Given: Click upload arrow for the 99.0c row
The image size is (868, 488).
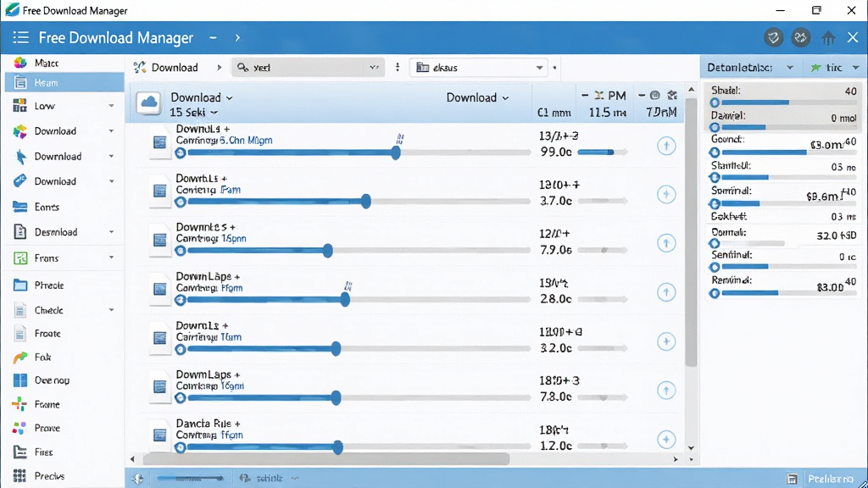Looking at the screenshot, I should (x=666, y=146).
